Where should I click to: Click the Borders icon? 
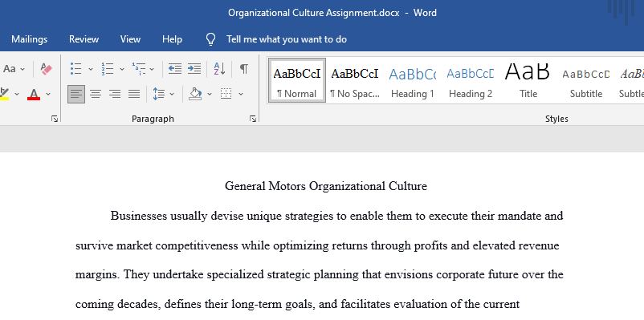click(x=226, y=95)
